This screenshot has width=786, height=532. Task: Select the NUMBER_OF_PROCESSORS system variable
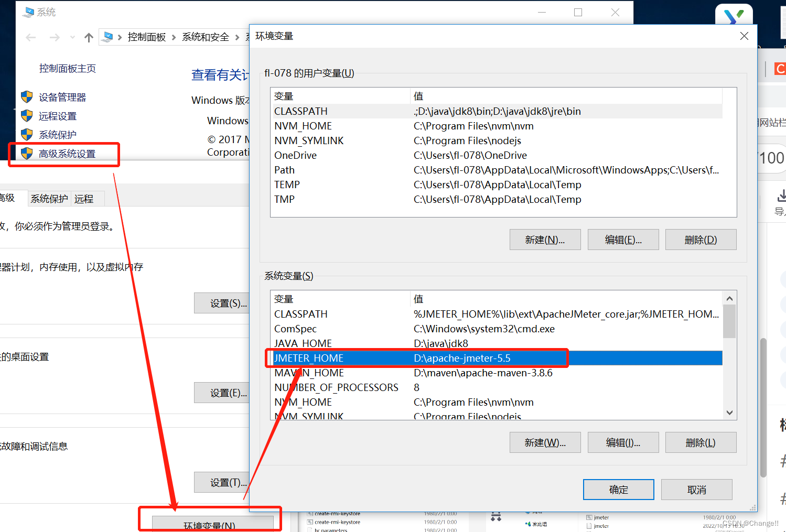497,387
